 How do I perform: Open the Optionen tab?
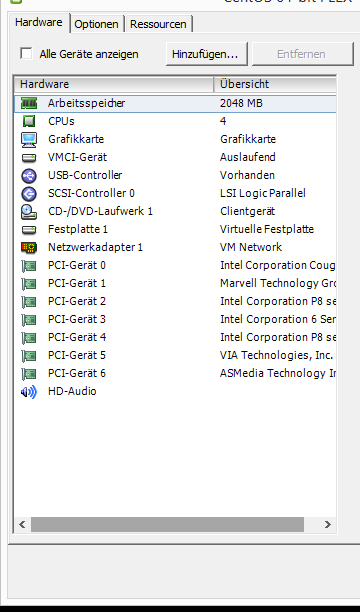(x=96, y=24)
